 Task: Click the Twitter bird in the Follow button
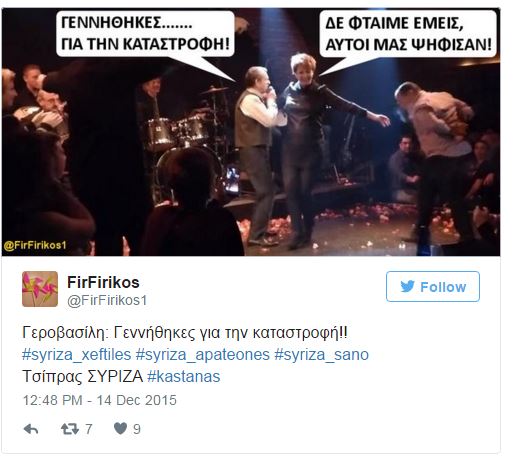coord(408,286)
